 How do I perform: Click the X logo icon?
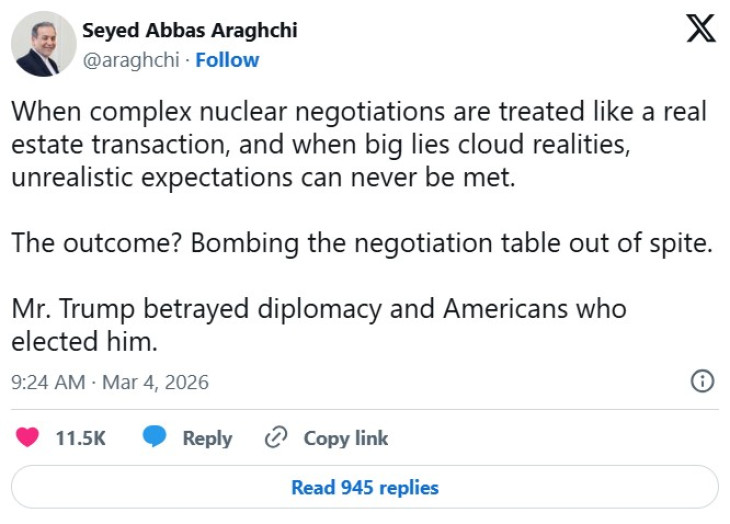[702, 29]
